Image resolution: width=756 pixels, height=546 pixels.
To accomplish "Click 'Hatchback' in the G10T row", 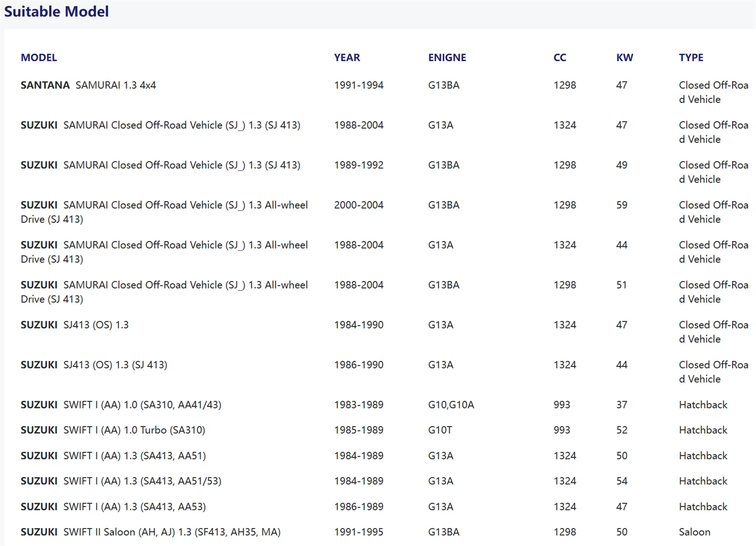I will pos(703,430).
